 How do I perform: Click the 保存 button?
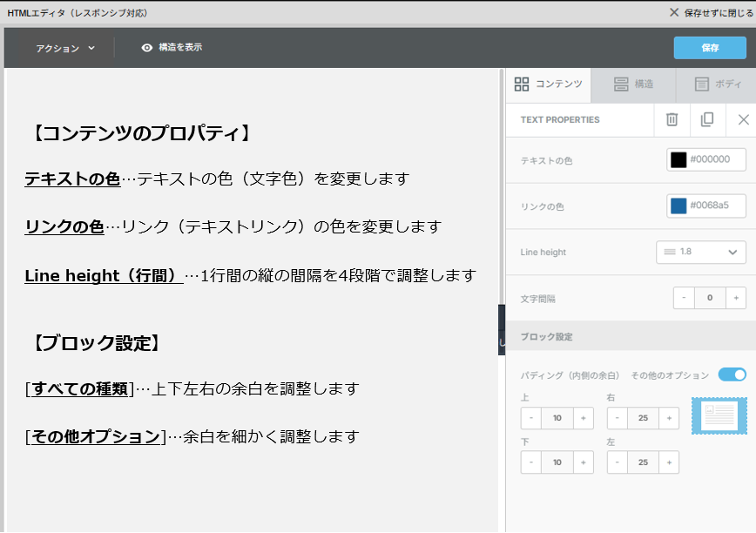(710, 48)
